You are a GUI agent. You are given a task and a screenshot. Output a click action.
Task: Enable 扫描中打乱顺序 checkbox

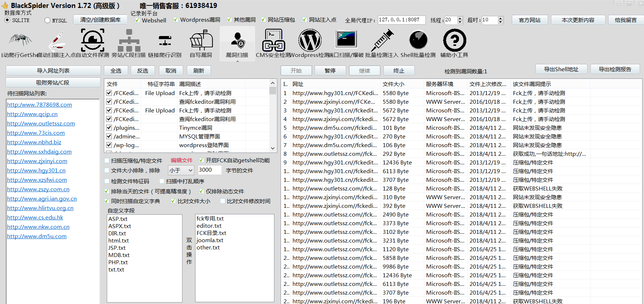(x=162, y=181)
